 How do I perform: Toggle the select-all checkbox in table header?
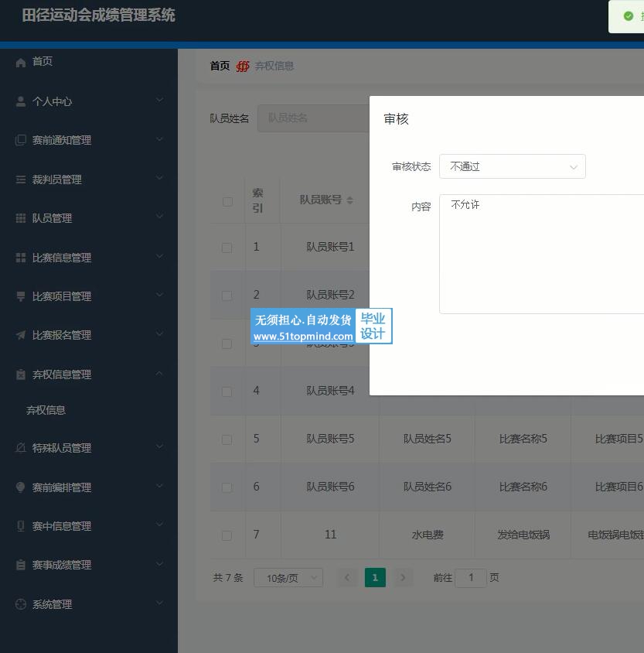pos(227,202)
